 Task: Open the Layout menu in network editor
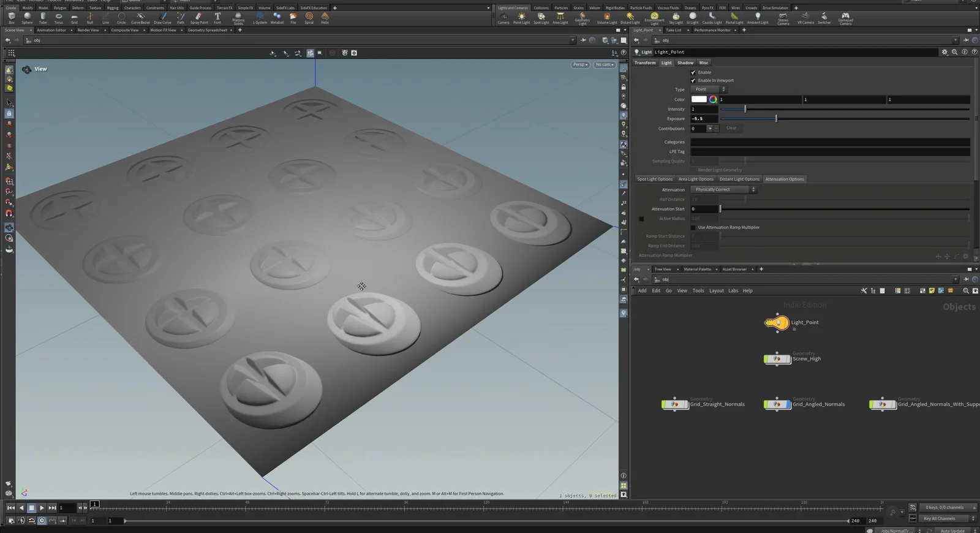click(717, 291)
